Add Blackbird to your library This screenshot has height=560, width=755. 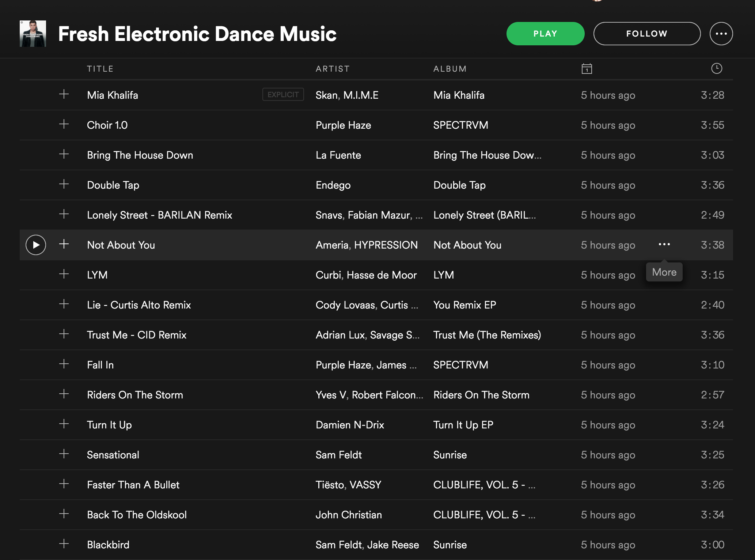click(x=64, y=544)
